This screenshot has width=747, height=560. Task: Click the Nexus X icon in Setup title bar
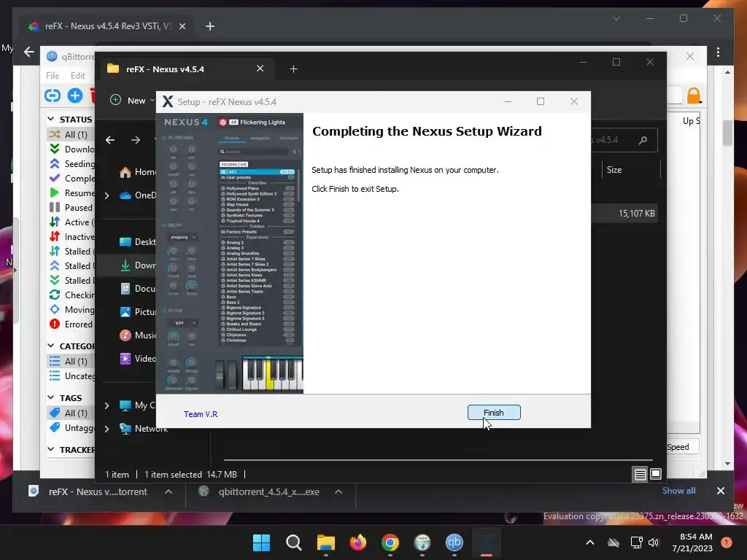pyautogui.click(x=168, y=101)
